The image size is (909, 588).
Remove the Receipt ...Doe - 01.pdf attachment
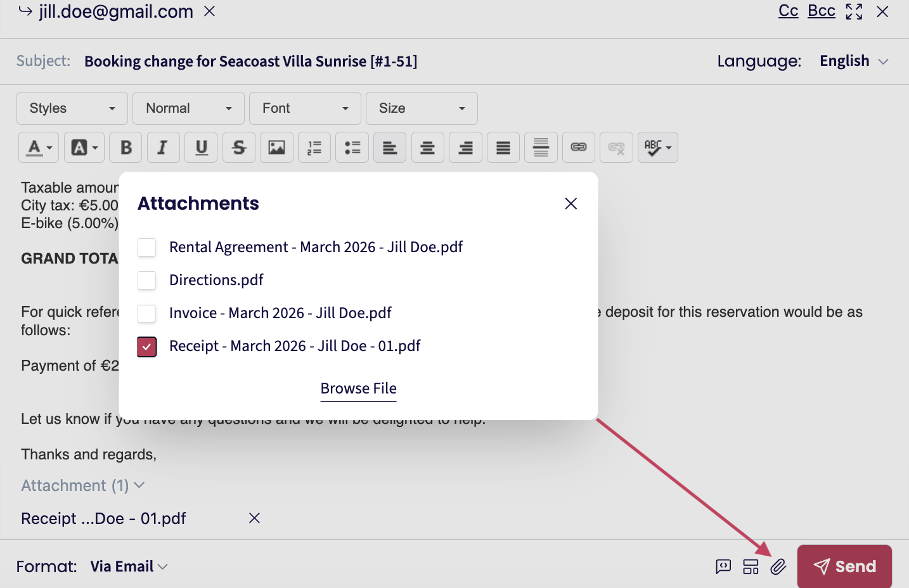(x=254, y=518)
